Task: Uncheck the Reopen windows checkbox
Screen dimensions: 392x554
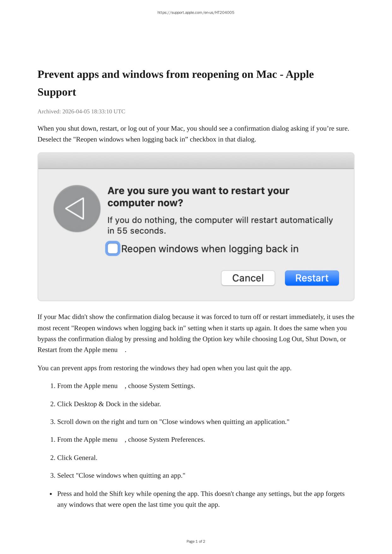Action: tap(113, 249)
